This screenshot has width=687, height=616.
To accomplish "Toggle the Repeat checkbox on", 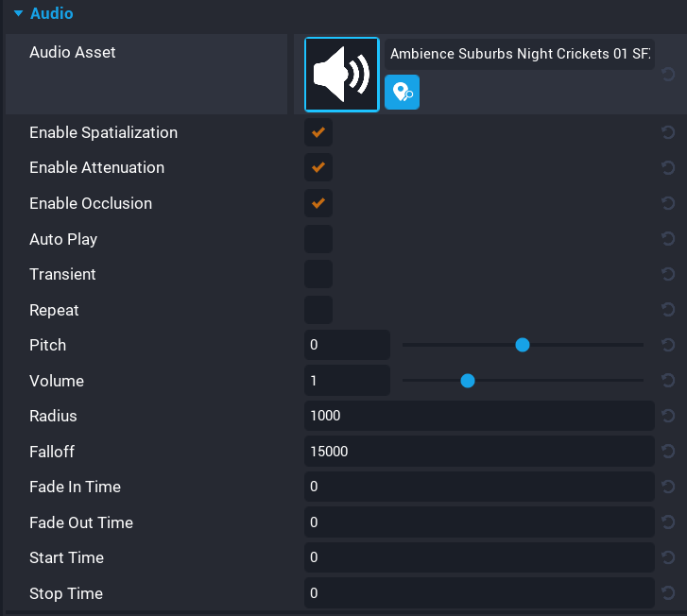I will [x=318, y=310].
